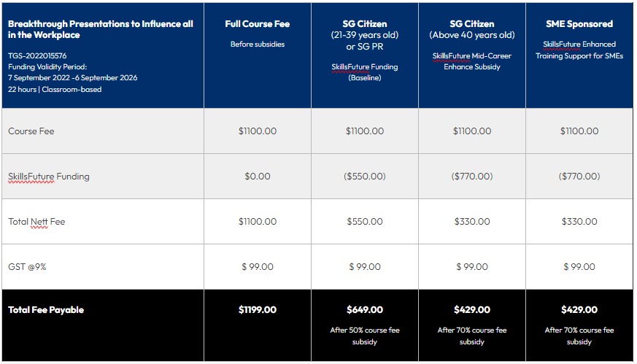Click the Course Fee row label
This screenshot has width=637, height=364.
pos(31,131)
